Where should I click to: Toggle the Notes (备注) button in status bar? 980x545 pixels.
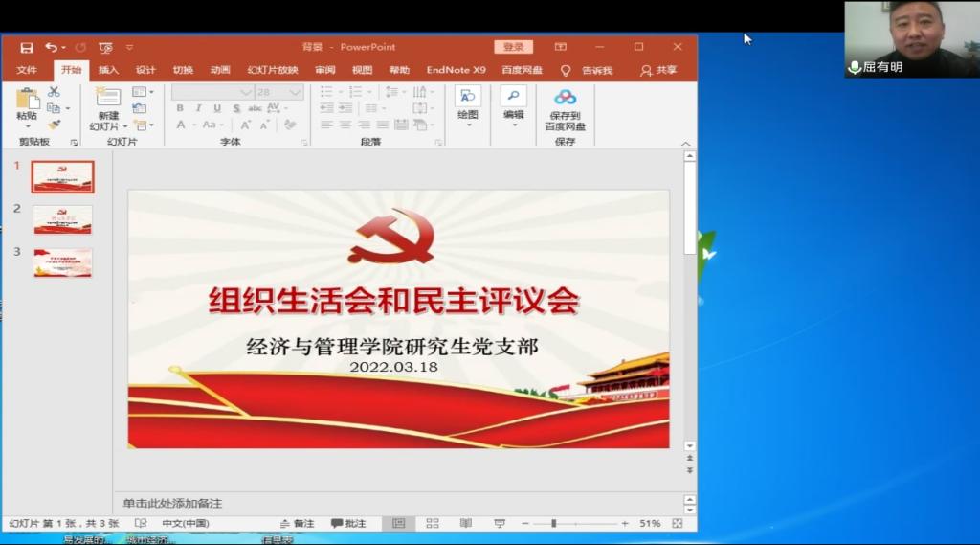click(x=298, y=523)
